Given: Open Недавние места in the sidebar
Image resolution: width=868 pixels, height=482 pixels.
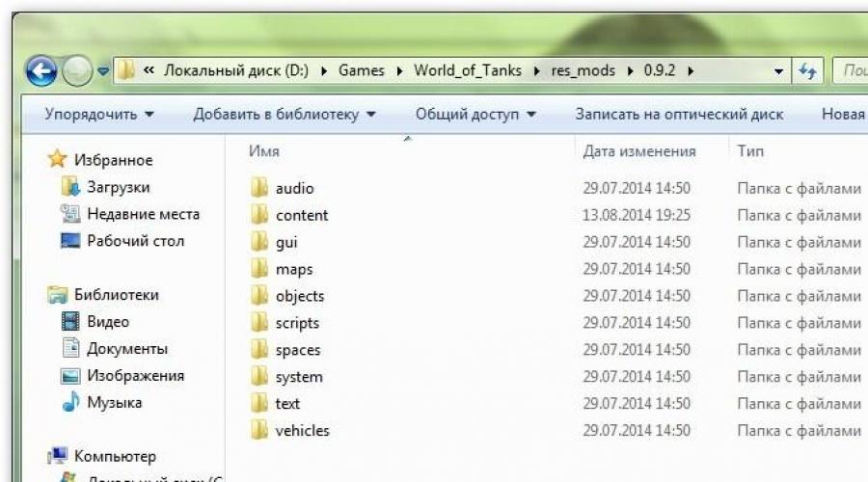Looking at the screenshot, I should click(144, 214).
